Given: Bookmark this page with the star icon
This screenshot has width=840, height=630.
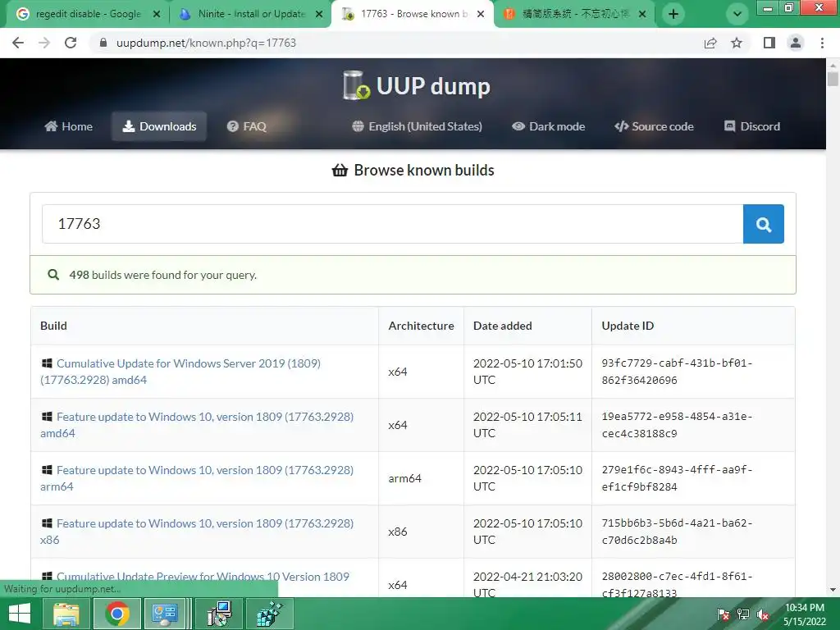Looking at the screenshot, I should [737, 43].
